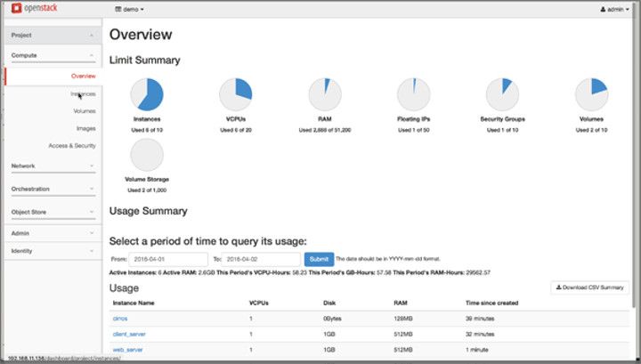This screenshot has width=641, height=364.
Task: Open Instances in the Compute menu
Action: (83, 94)
